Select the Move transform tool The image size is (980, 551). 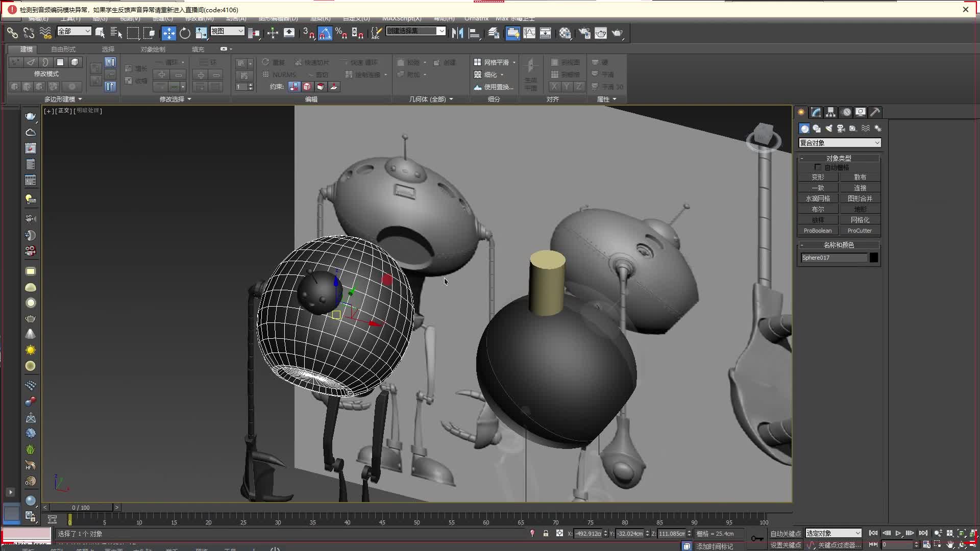tap(168, 33)
